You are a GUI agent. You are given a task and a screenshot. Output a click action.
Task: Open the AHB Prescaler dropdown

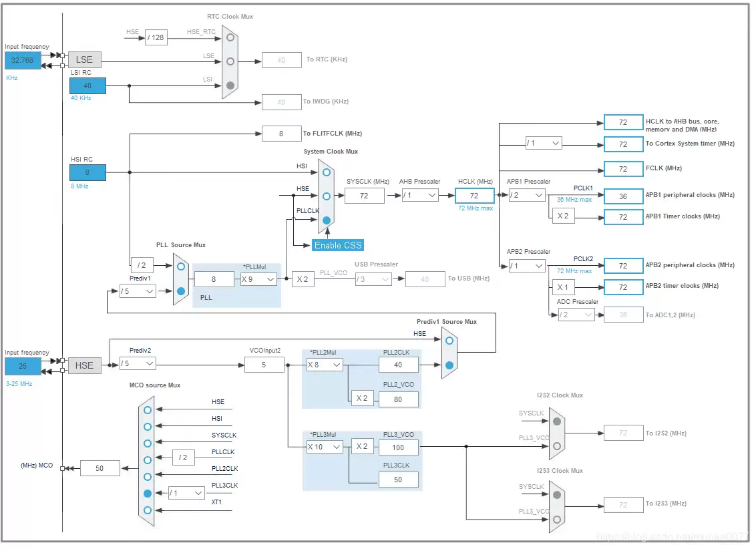coord(420,195)
